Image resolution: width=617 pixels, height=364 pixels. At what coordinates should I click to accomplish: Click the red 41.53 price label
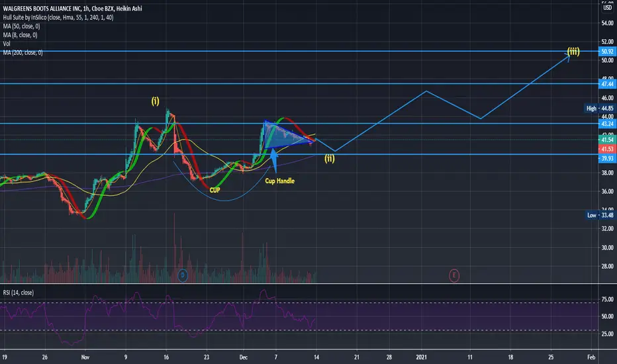coord(607,149)
